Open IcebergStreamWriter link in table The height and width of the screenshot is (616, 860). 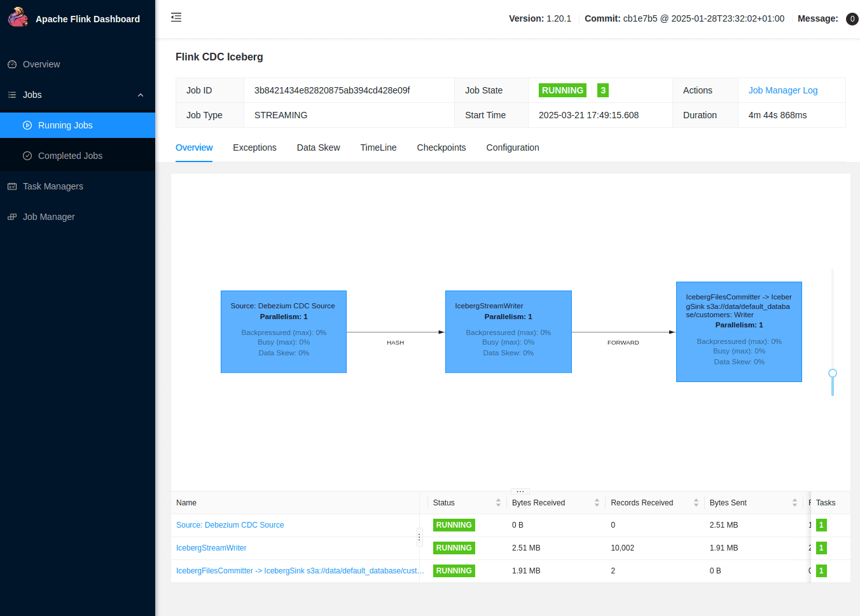coord(211,548)
